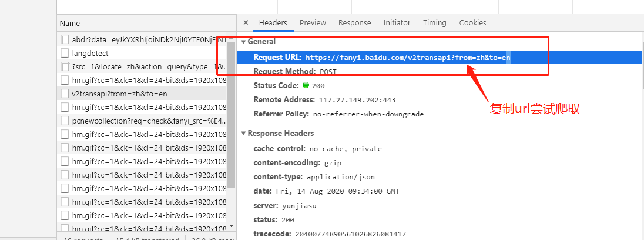Open the Timing tab
The width and height of the screenshot is (644, 240).
pyautogui.click(x=435, y=22)
